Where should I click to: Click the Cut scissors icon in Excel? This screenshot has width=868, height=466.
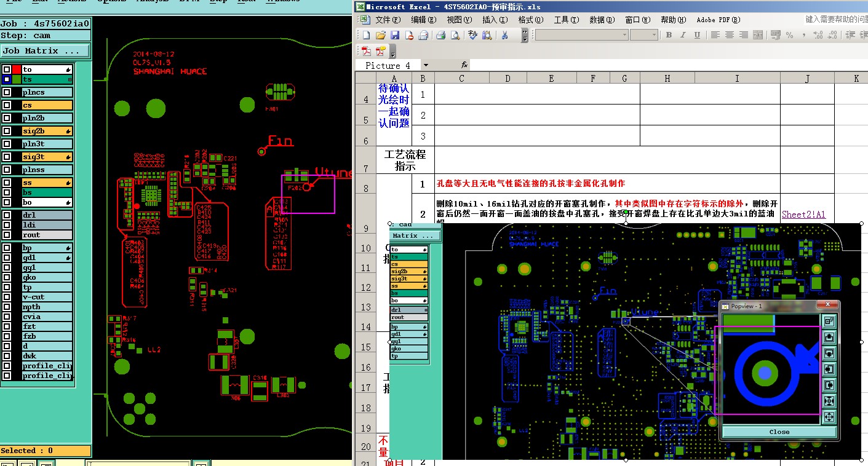(x=504, y=35)
